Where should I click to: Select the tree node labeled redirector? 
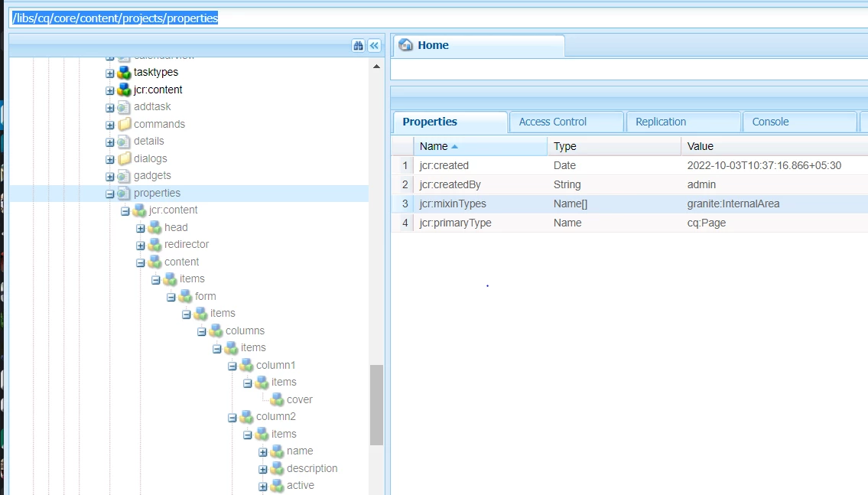(x=187, y=244)
